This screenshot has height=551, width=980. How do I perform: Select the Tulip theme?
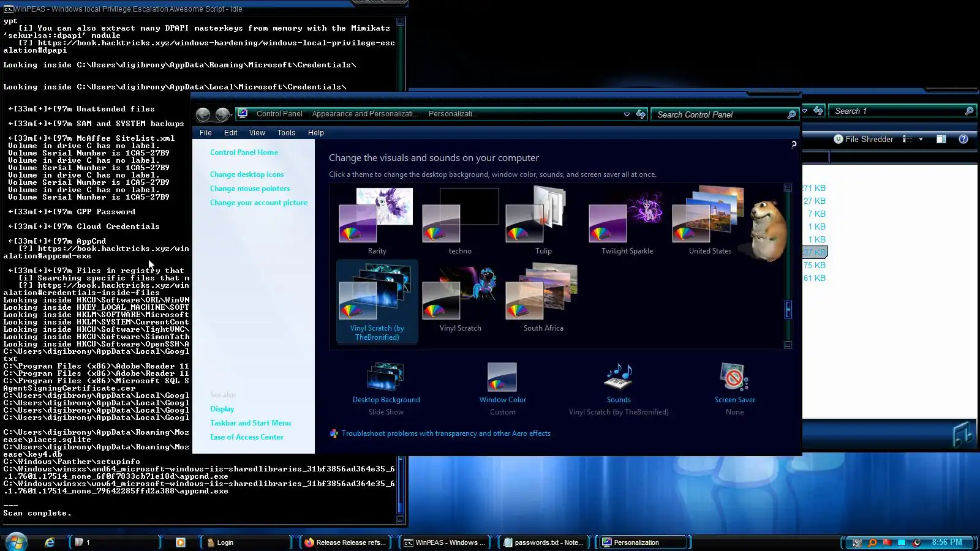click(543, 221)
